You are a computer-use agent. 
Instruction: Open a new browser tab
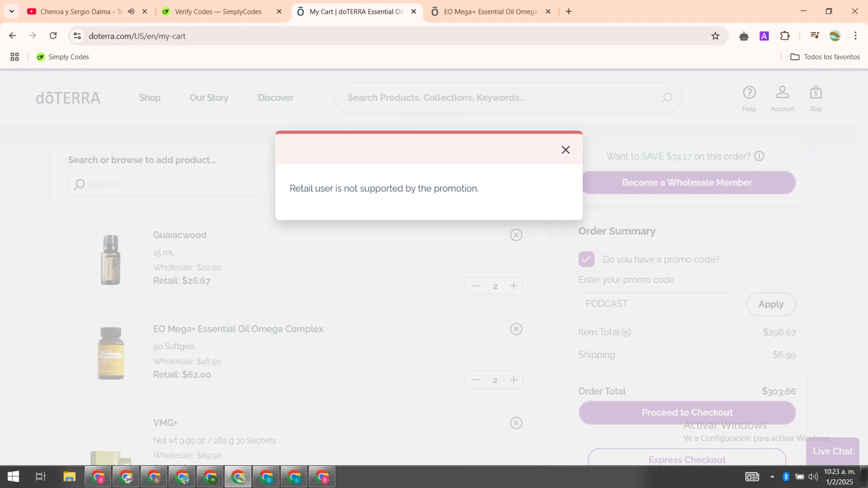pos(569,12)
